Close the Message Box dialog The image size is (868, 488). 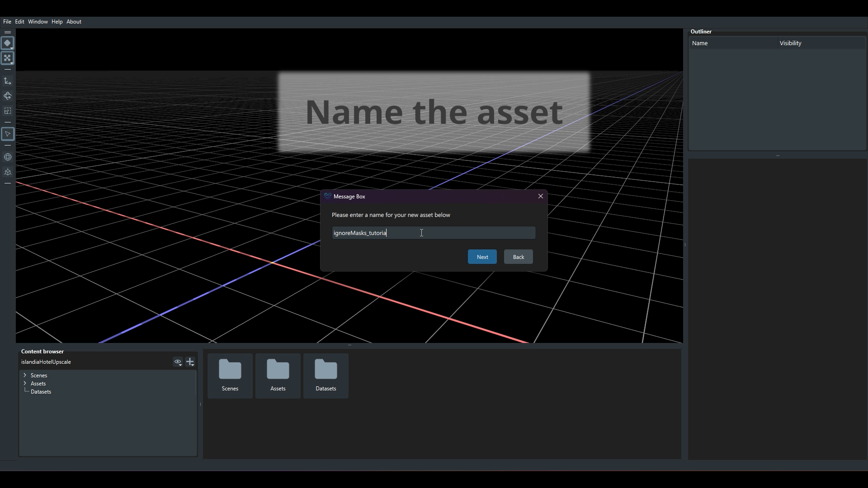tap(541, 196)
